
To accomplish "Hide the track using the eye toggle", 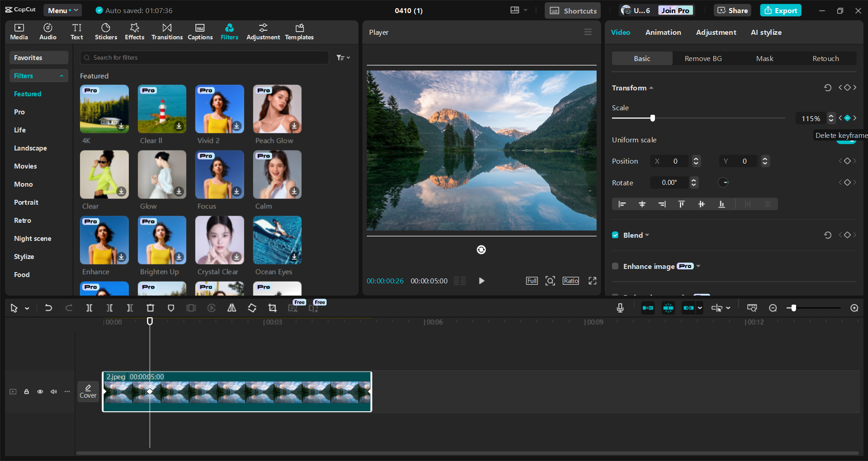I will (40, 391).
